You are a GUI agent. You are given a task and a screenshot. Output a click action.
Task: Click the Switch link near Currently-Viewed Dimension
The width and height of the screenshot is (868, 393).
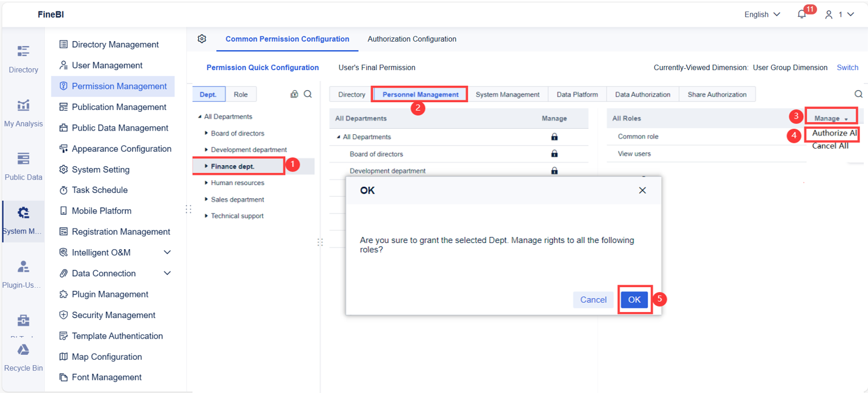847,68
